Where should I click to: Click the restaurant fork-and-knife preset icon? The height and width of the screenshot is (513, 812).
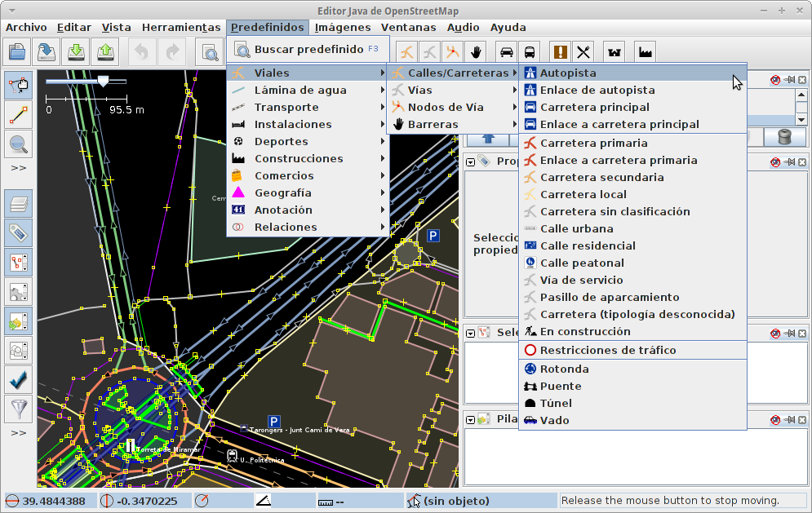(583, 52)
